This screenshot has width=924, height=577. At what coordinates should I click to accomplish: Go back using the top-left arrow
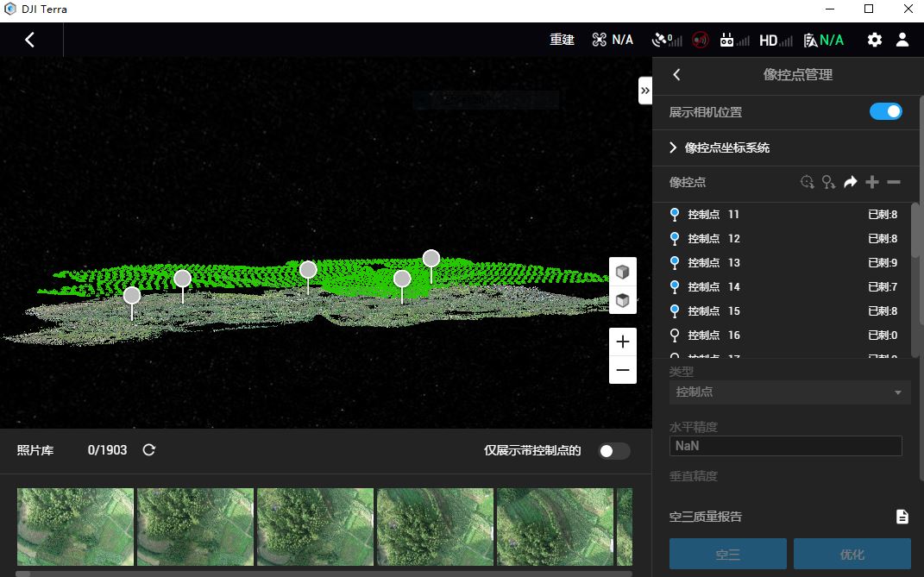point(29,40)
